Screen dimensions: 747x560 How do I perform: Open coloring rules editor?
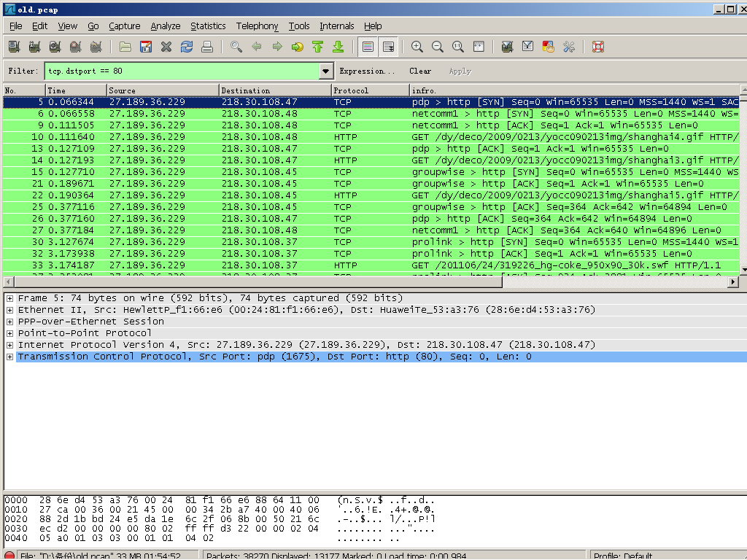549,47
